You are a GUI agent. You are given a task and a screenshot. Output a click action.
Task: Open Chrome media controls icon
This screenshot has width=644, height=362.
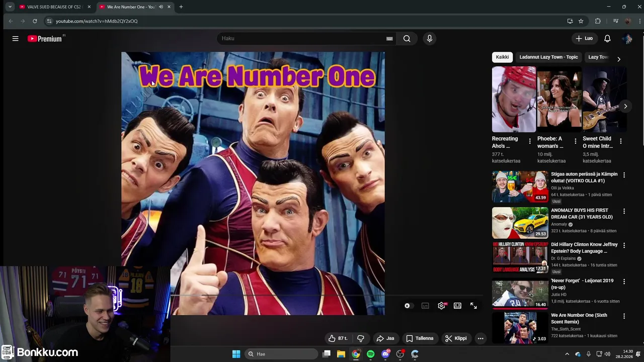[x=616, y=21]
